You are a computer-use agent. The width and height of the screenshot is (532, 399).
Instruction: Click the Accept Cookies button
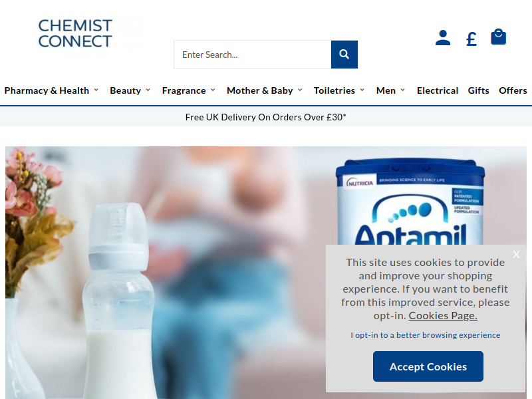(x=428, y=366)
